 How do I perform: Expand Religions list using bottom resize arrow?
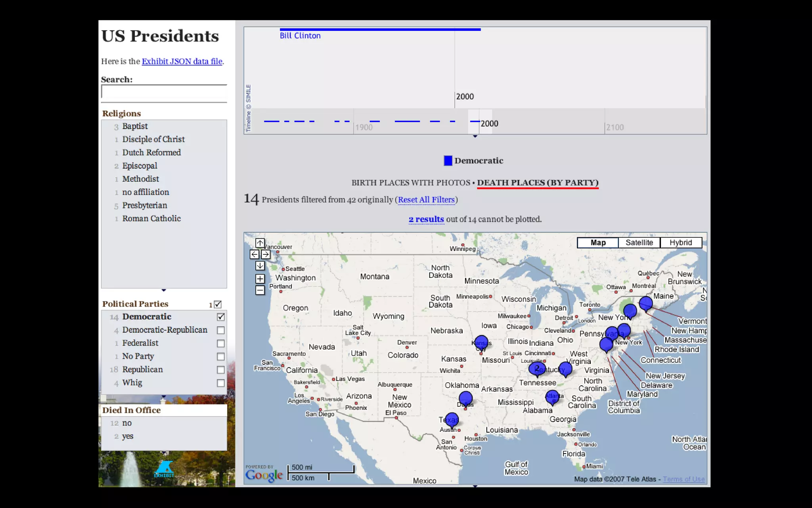click(164, 291)
